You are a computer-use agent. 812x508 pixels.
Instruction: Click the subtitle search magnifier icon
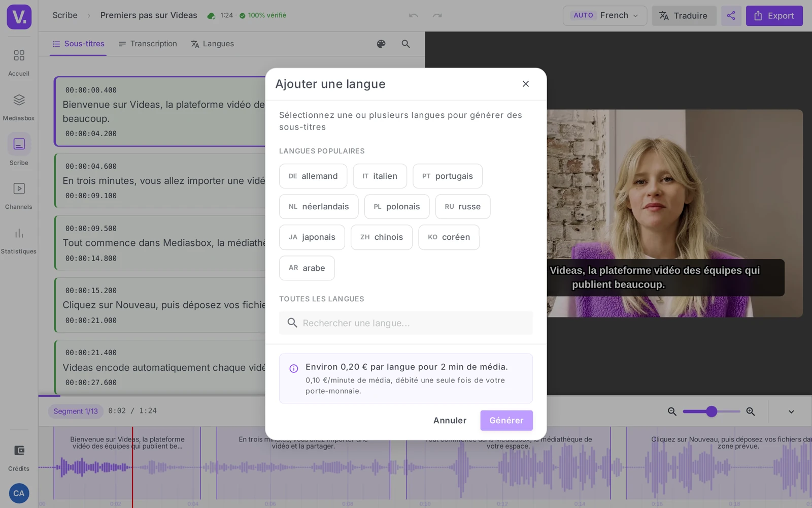pos(405,44)
